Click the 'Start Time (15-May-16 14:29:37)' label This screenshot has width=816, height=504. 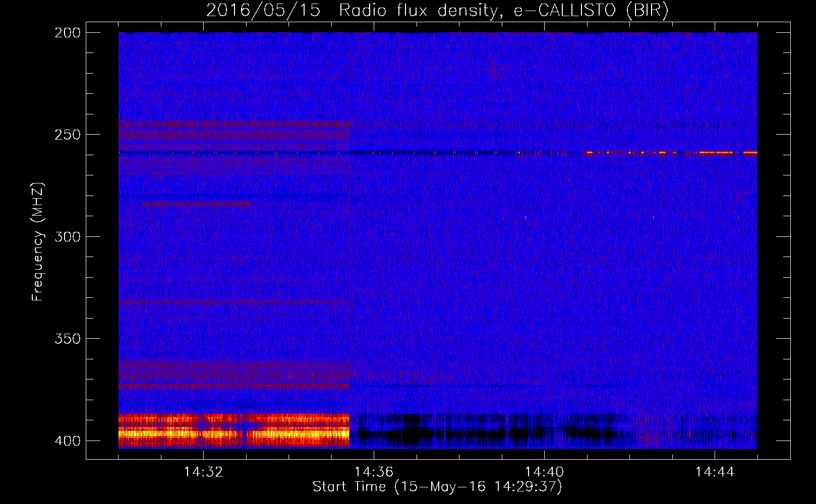pyautogui.click(x=437, y=487)
